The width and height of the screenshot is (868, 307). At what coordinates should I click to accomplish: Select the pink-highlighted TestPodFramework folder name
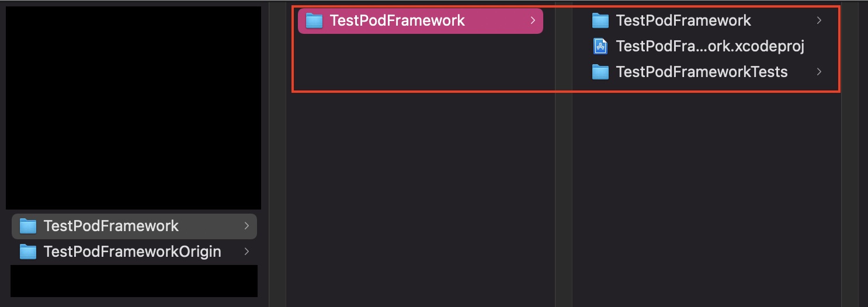coord(397,20)
